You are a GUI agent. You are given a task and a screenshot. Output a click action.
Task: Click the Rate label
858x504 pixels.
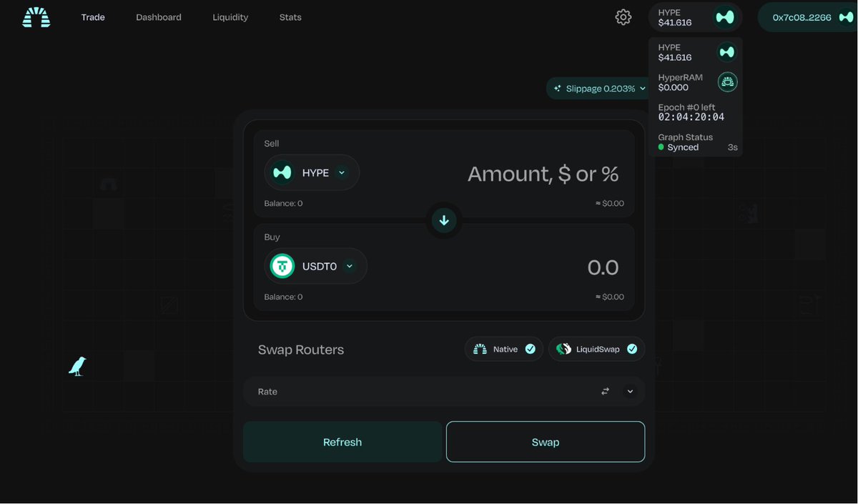click(x=267, y=392)
